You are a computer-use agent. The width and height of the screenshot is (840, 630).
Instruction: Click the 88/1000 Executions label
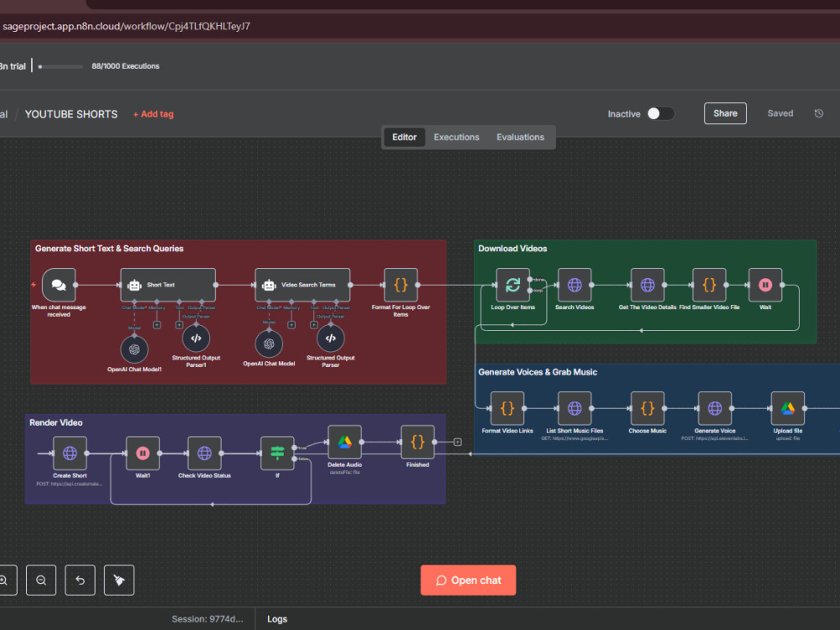coord(125,66)
